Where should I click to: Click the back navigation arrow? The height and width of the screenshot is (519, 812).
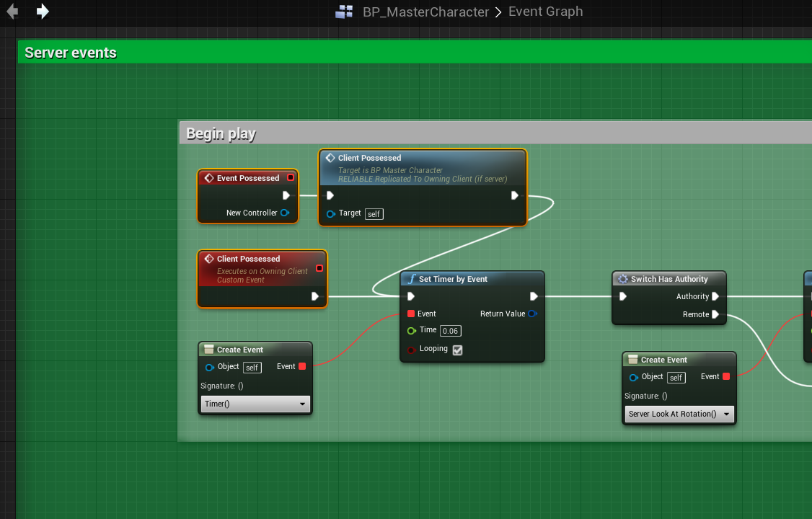[x=12, y=11]
